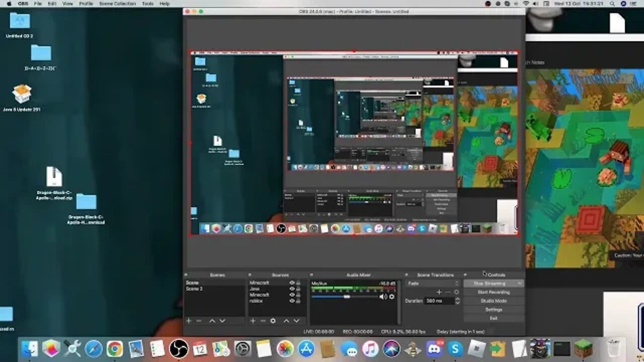Open the Help menu
This screenshot has width=644, height=362.
click(x=165, y=4)
